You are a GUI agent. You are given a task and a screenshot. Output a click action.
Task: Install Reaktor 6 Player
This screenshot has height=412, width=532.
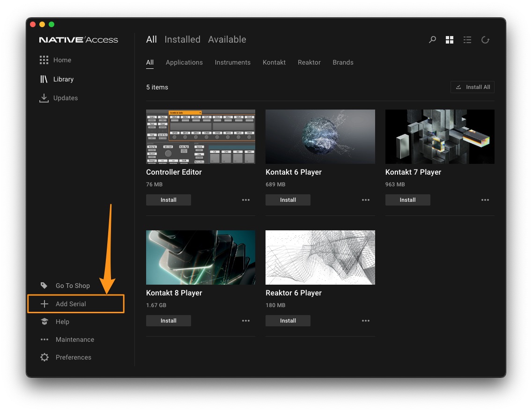(288, 321)
